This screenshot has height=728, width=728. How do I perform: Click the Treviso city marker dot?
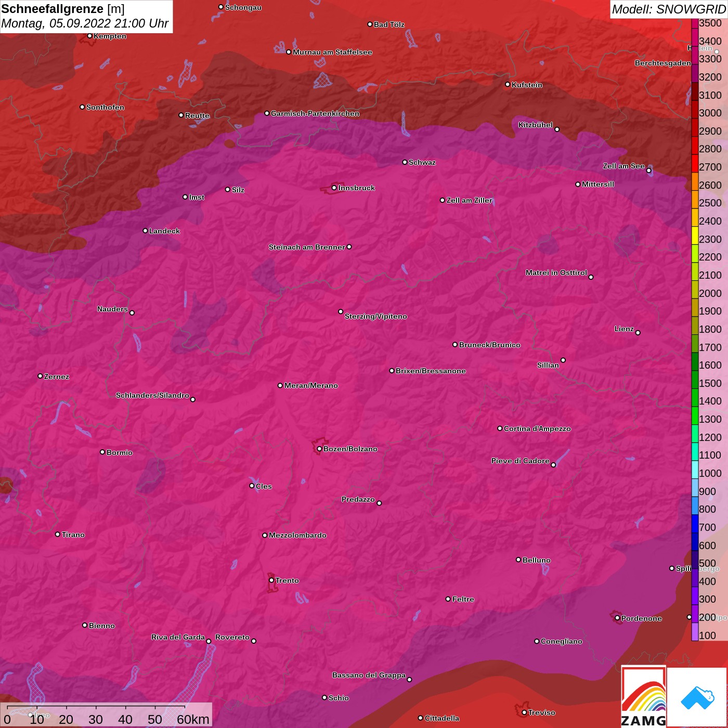pos(524,712)
